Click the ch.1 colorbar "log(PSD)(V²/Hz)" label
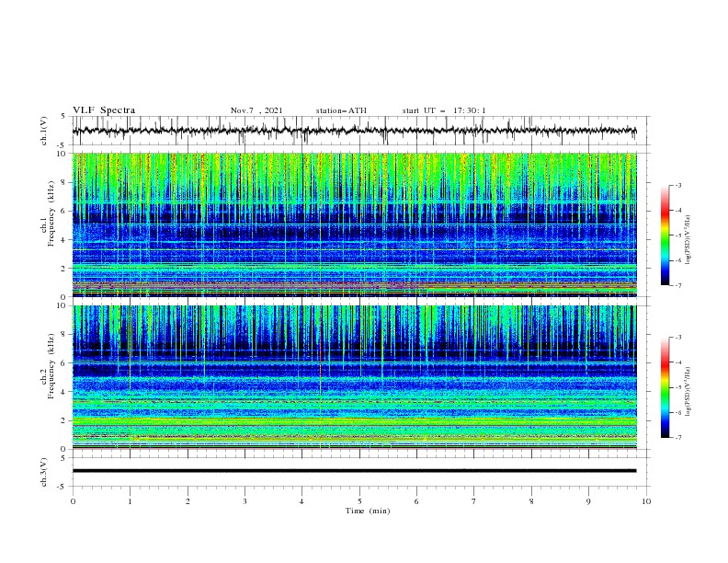728x563 pixels. [x=688, y=240]
